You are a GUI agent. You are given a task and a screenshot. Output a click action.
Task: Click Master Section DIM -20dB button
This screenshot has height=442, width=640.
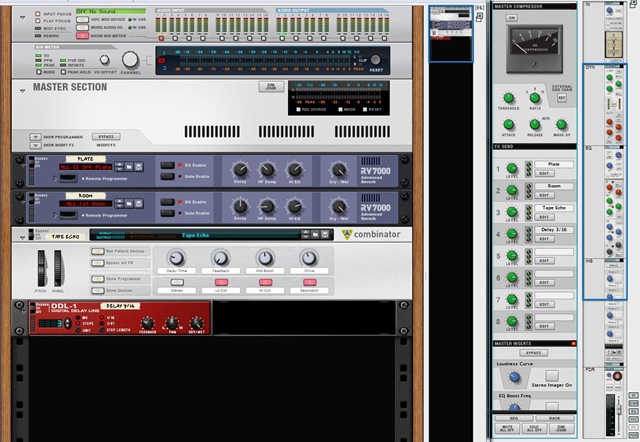pos(271,87)
